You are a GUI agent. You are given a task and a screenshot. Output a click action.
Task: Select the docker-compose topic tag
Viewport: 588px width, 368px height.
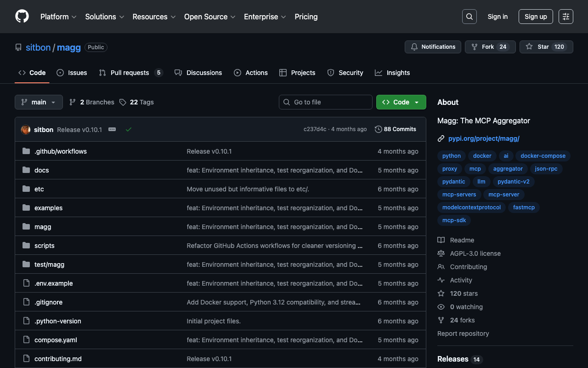point(543,156)
